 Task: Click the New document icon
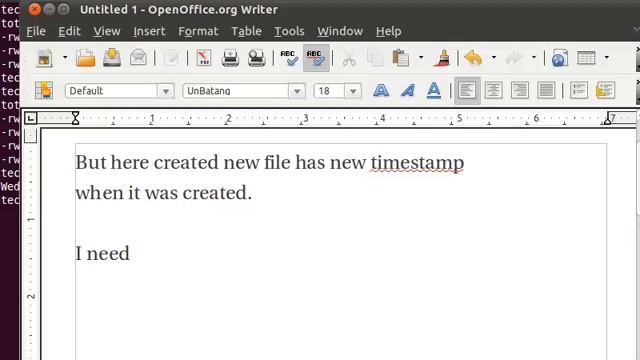click(x=44, y=58)
